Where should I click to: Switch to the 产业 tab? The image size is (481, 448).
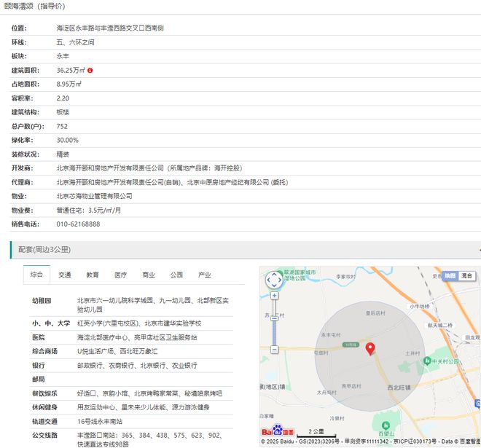pyautogui.click(x=205, y=275)
